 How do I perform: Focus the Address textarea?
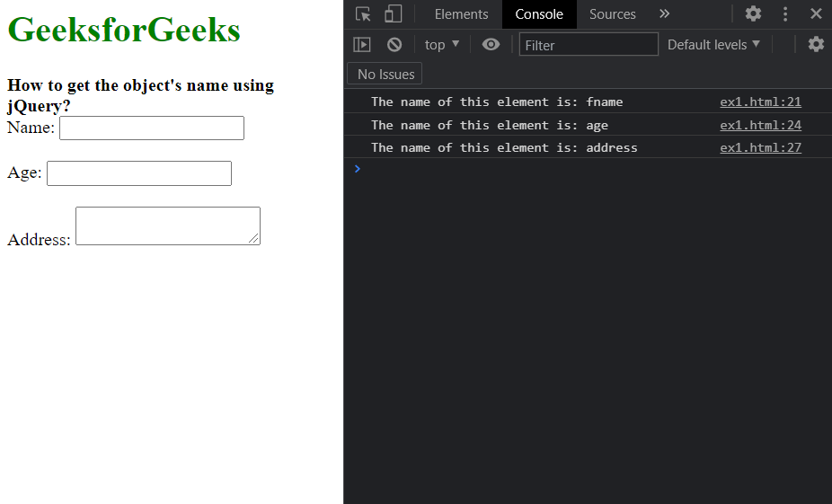point(168,226)
